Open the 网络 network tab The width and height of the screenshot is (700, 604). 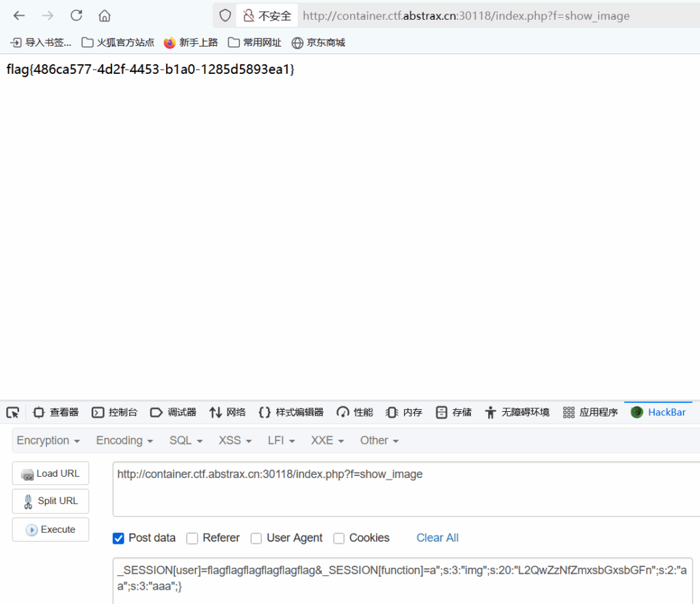pos(228,412)
